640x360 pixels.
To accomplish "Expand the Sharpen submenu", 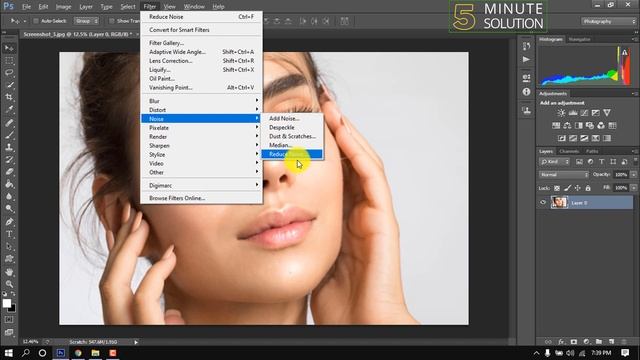I will click(x=201, y=145).
